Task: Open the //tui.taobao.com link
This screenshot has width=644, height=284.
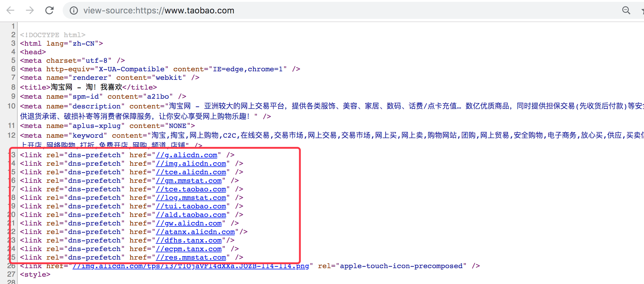Action: tap(191, 206)
